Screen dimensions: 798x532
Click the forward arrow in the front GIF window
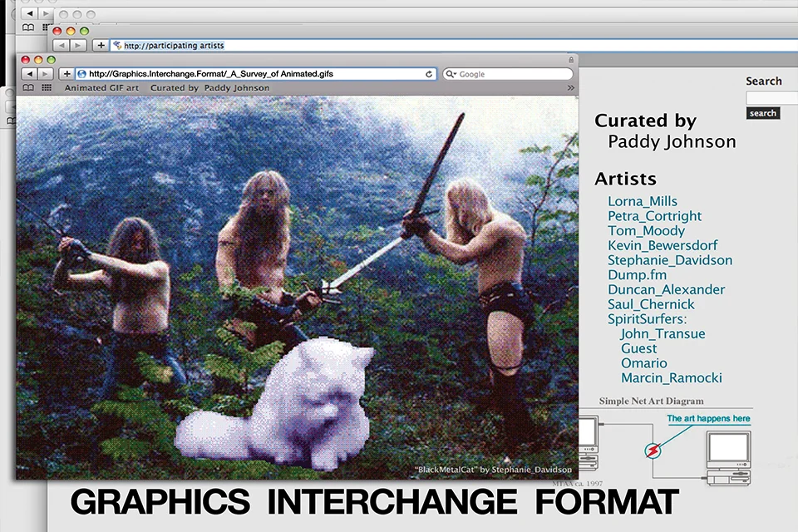click(x=45, y=74)
